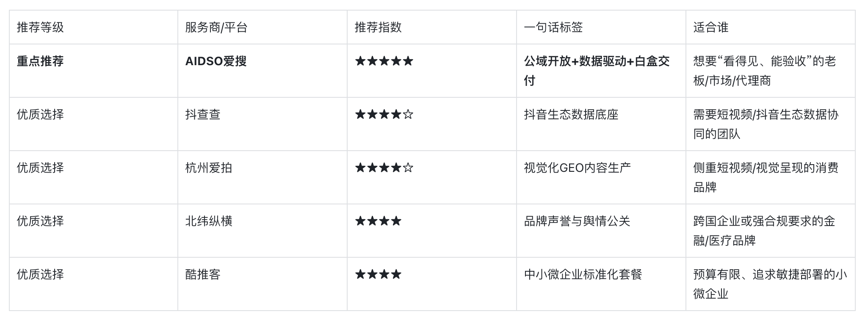Screen dimensions: 868x325
Task: Click the star rating in 抖查查 row
Action: coord(384,115)
